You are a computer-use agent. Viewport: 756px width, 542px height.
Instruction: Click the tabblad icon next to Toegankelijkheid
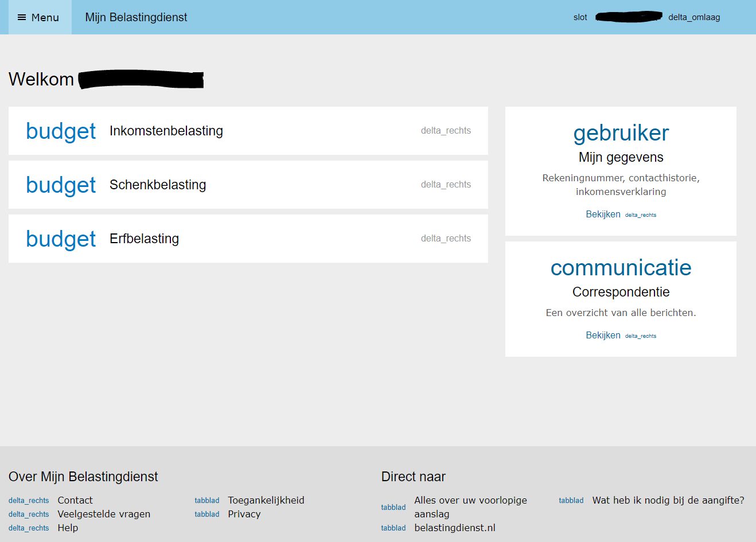click(x=207, y=501)
